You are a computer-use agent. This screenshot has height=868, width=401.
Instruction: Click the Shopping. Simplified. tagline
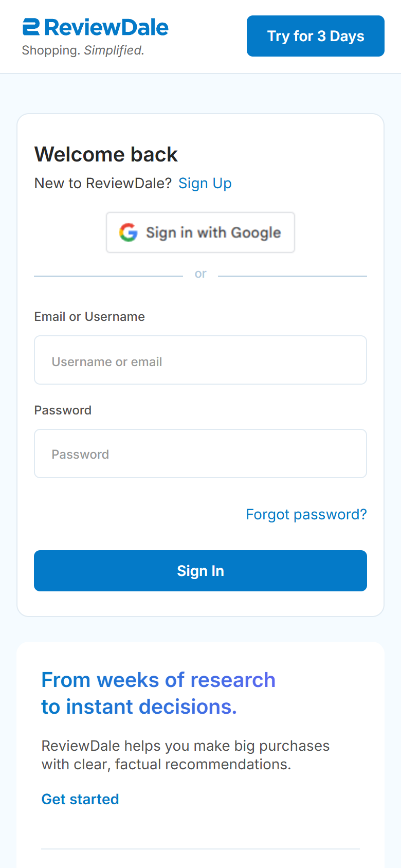(83, 50)
